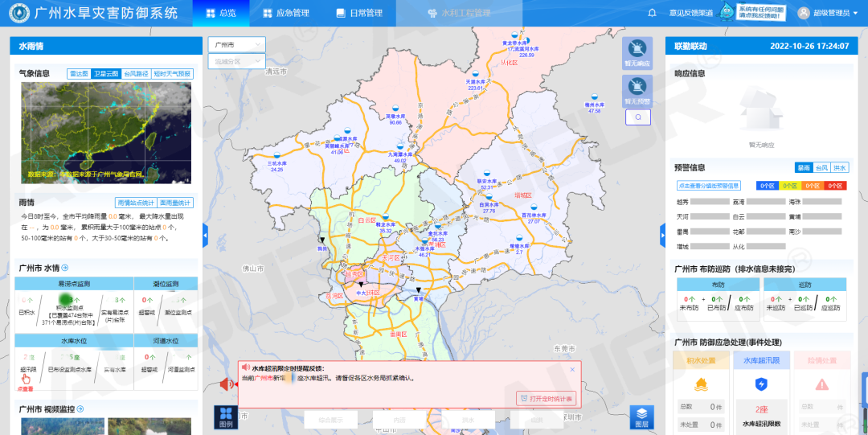Click 点击查看分镇街预警信息 link

714,186
